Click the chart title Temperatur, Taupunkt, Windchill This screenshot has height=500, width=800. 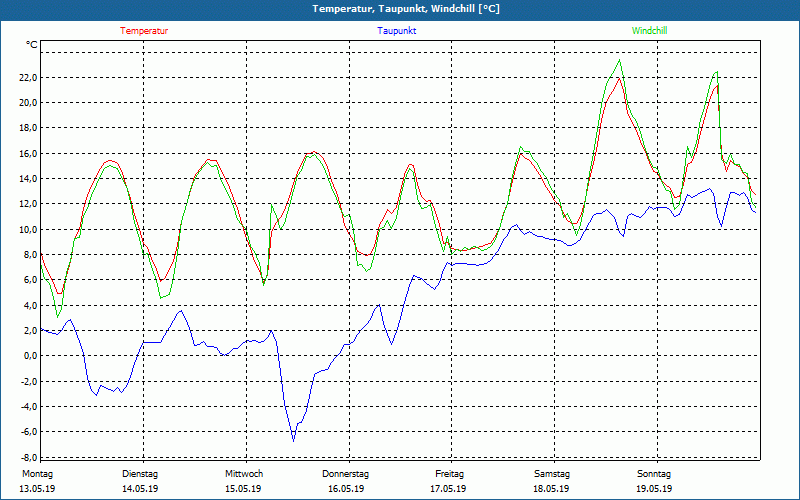406,9
